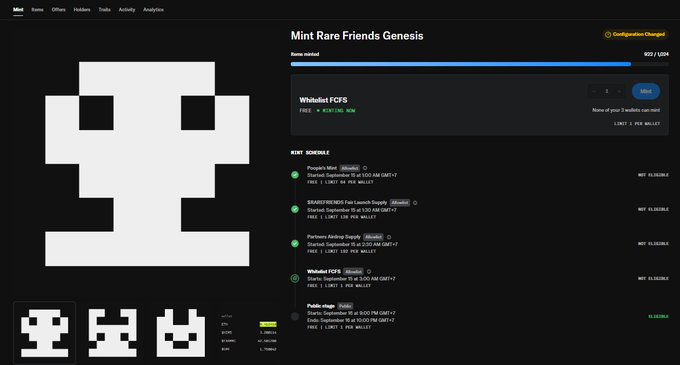Click the info icon beside People's Mint
This screenshot has width=680, height=365.
pos(365,168)
